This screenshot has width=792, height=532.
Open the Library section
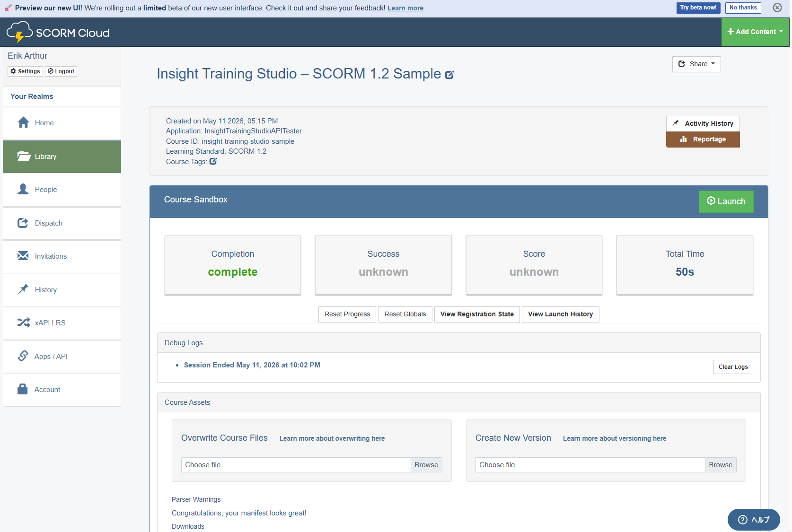62,157
